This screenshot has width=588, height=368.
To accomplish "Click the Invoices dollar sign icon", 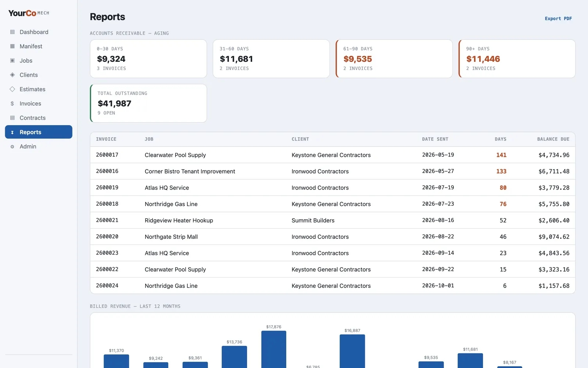I will coord(12,104).
